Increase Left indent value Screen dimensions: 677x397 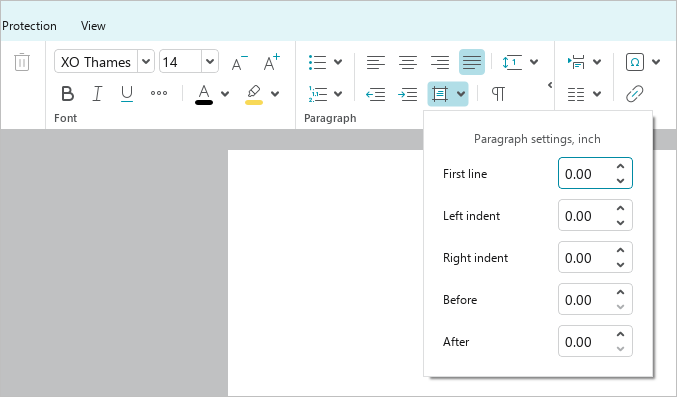[x=620, y=208]
